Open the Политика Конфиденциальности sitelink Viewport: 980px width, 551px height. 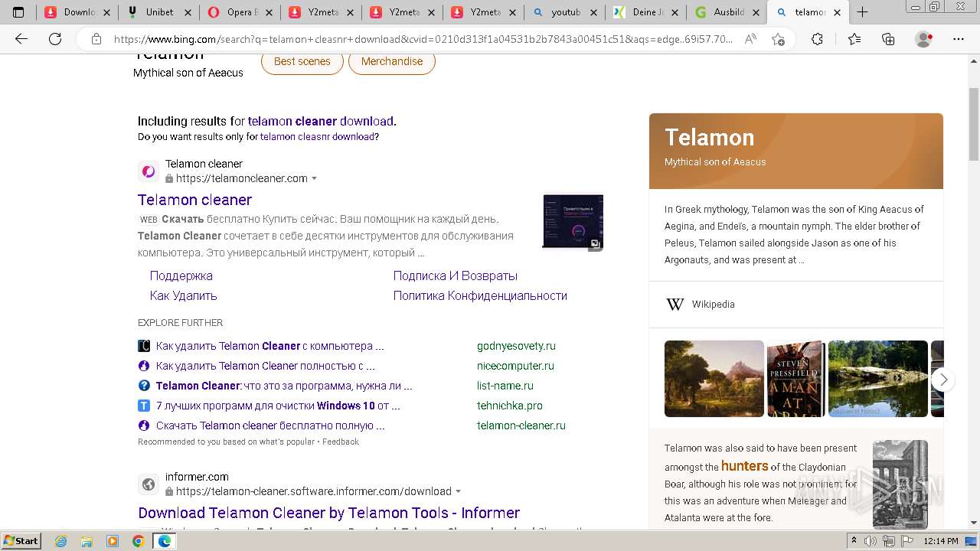480,295
